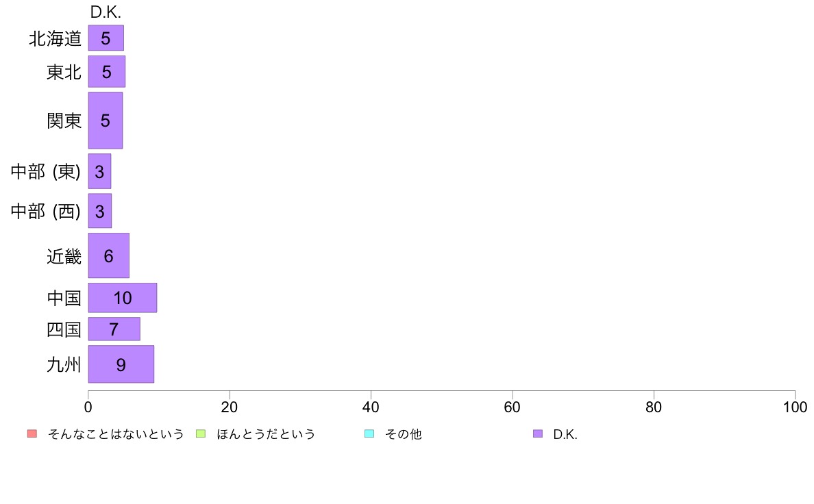Click the purple D.K. legend swatch
Screen dimensions: 814x504
(538, 433)
